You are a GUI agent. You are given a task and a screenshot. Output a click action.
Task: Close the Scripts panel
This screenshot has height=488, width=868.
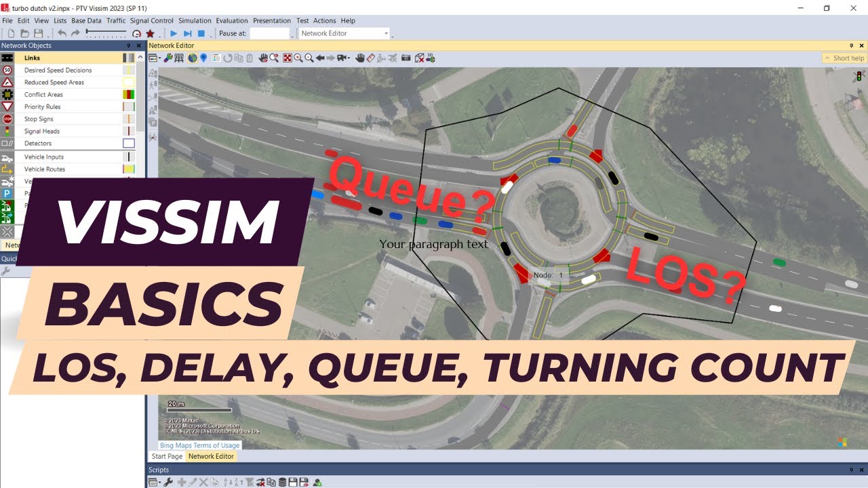861,470
